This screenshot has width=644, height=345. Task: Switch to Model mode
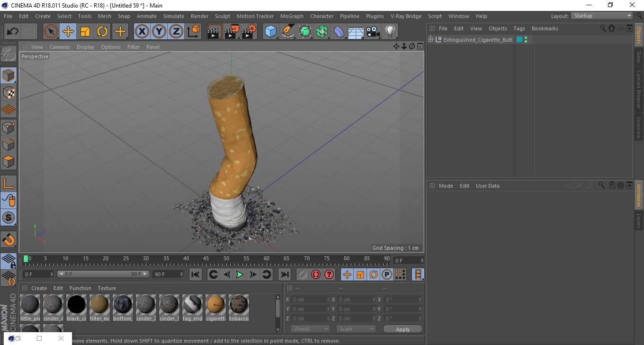(9, 75)
